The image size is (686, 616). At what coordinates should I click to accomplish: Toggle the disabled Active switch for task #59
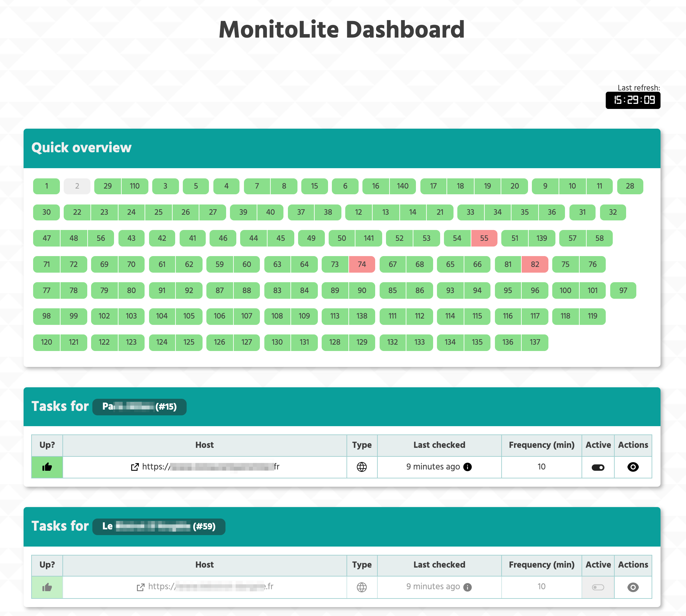click(x=598, y=587)
